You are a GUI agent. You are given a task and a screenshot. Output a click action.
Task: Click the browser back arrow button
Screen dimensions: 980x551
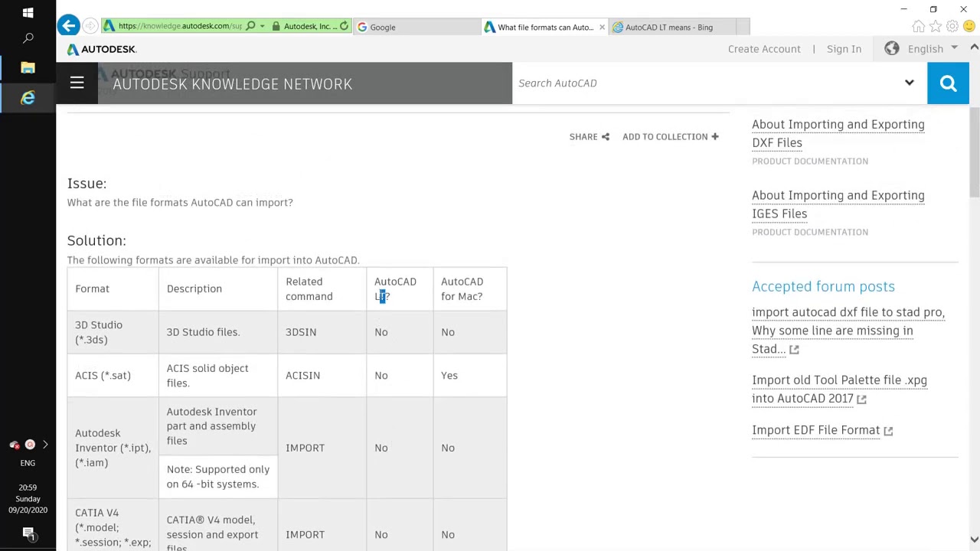tap(68, 26)
